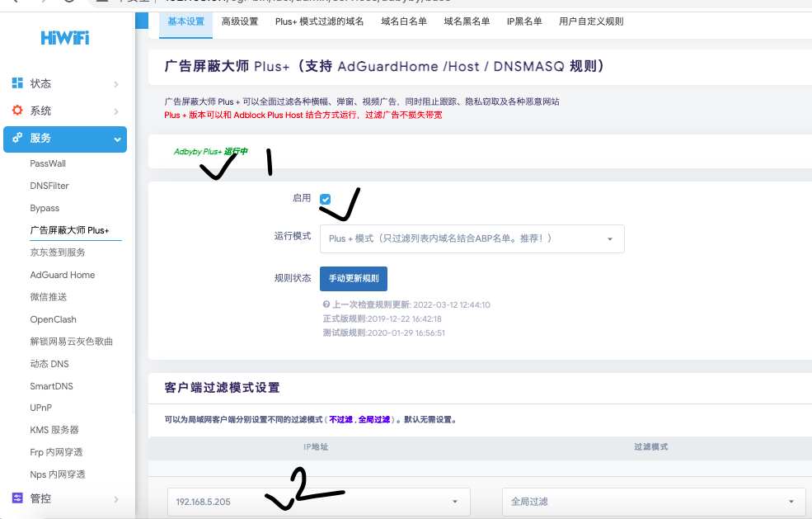Screen dimensions: 812x519
Task: Click the Adbyby Plus+ 运行中 status text
Action: coord(211,151)
